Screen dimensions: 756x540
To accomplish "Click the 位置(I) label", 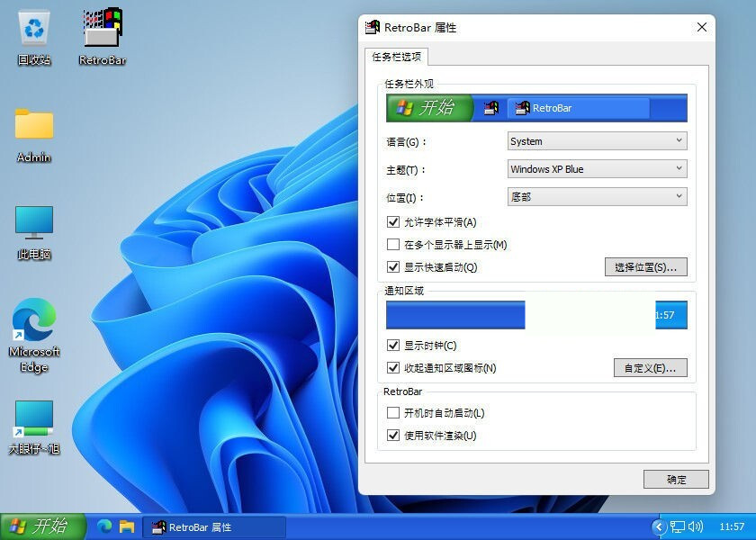I will click(x=405, y=198).
